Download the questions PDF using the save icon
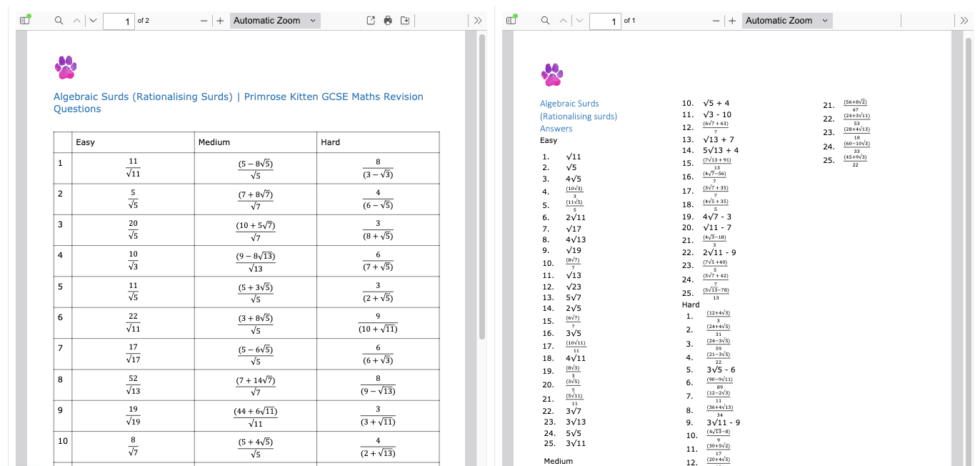Viewport: 980px width, 466px height. point(405,20)
